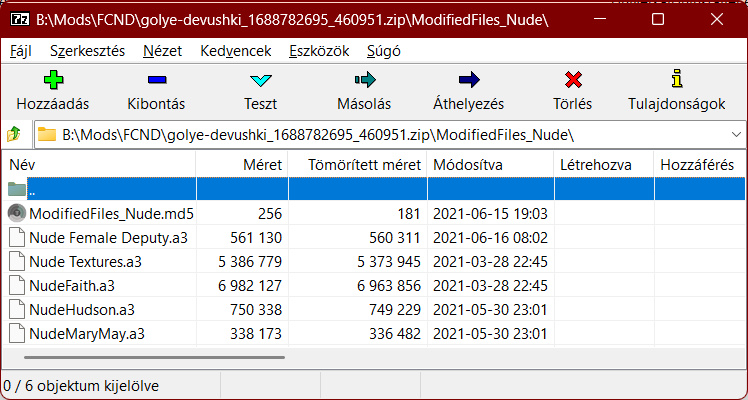Click the blue minus Kibontás icon
748x400 pixels.
155,80
